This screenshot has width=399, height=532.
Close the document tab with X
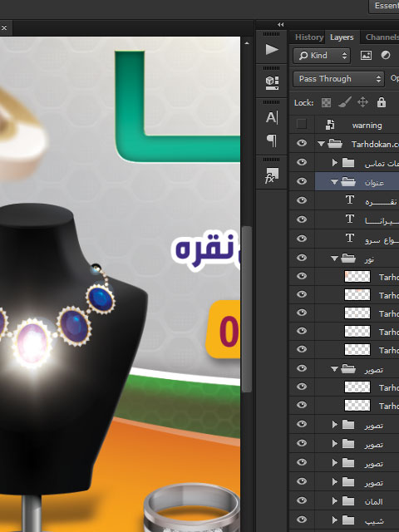pos(4,27)
